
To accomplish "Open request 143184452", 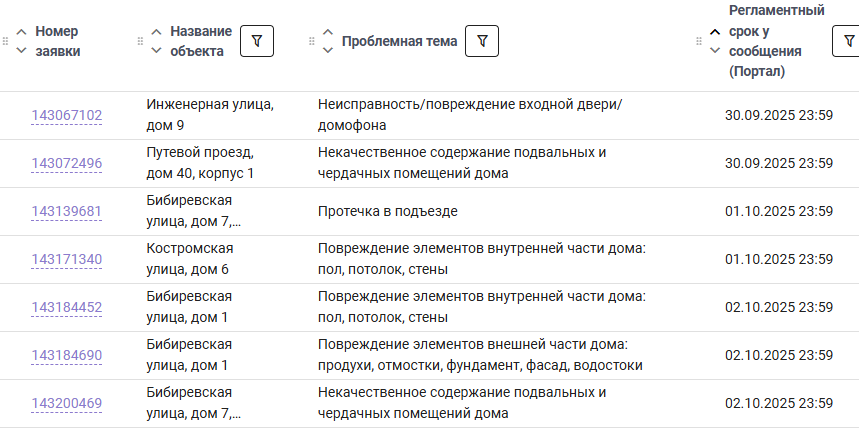I will (x=67, y=308).
